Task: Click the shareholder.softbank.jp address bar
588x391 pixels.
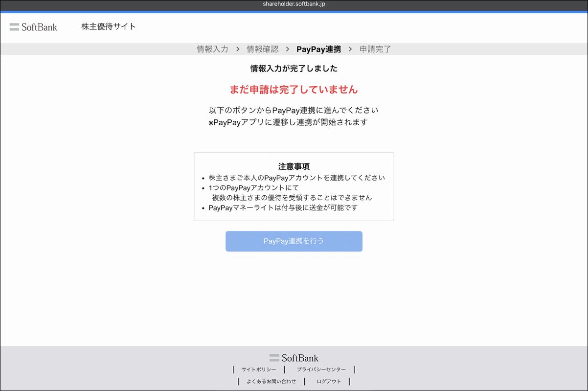Action: (294, 4)
